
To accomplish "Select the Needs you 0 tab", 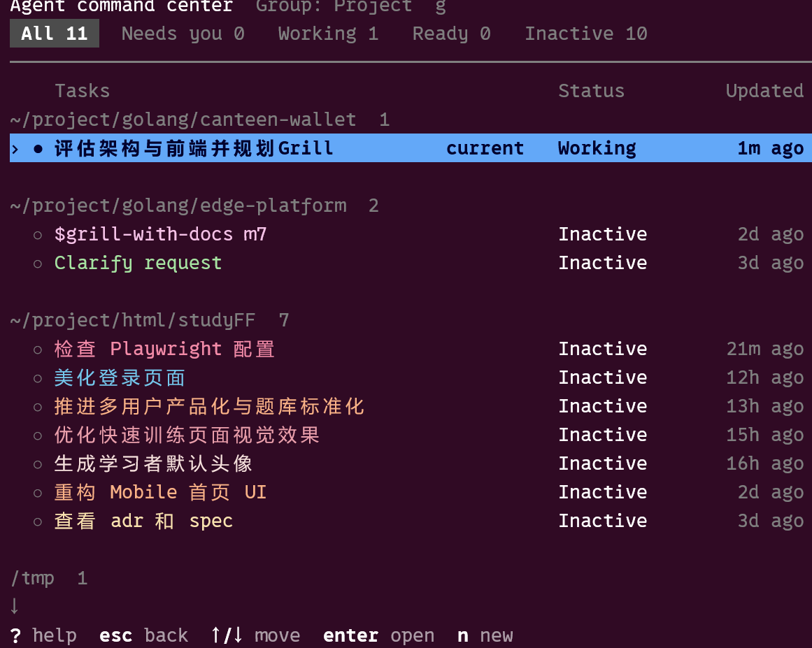I will click(x=183, y=34).
